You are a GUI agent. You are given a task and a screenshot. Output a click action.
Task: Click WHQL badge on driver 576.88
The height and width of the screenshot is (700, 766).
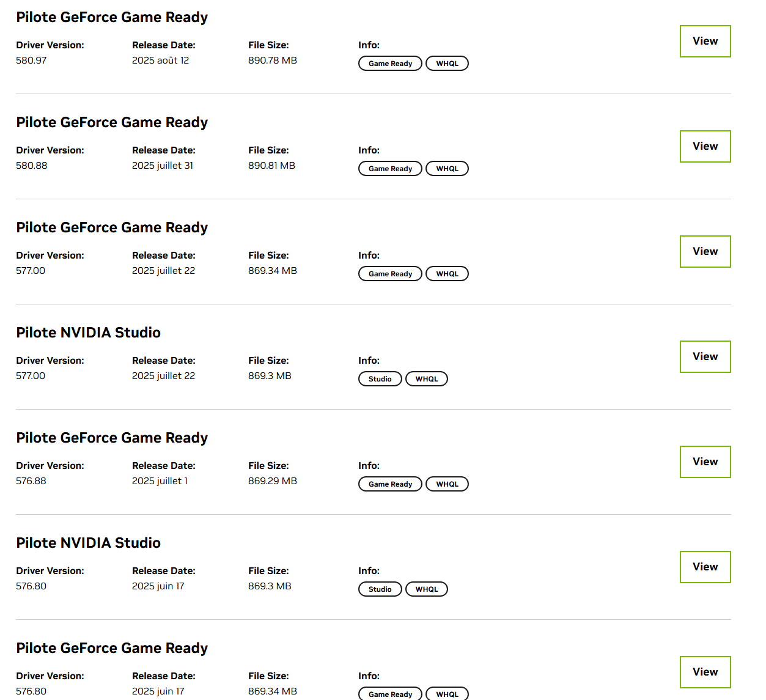pyautogui.click(x=447, y=484)
